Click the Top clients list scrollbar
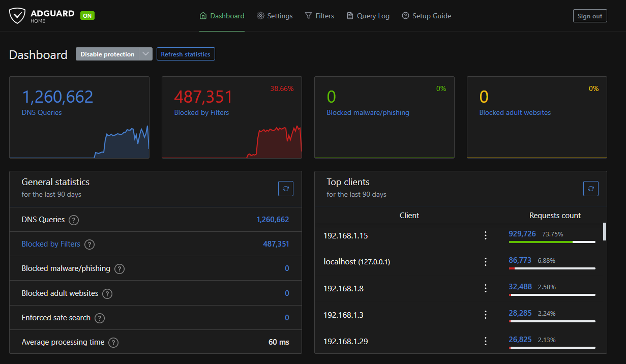The image size is (626, 364). coord(604,231)
